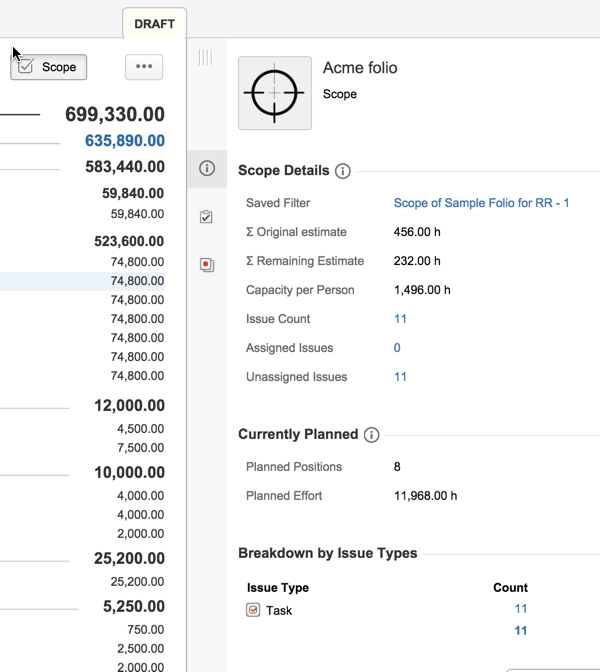Open the Unassigned Issues 11 link
The width and height of the screenshot is (600, 672).
pyautogui.click(x=400, y=377)
